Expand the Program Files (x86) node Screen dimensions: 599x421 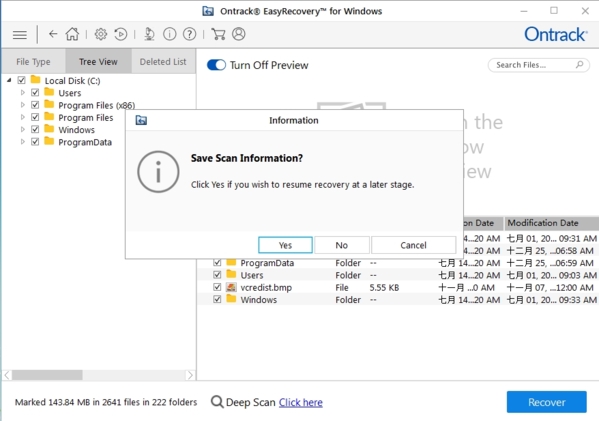[23, 105]
